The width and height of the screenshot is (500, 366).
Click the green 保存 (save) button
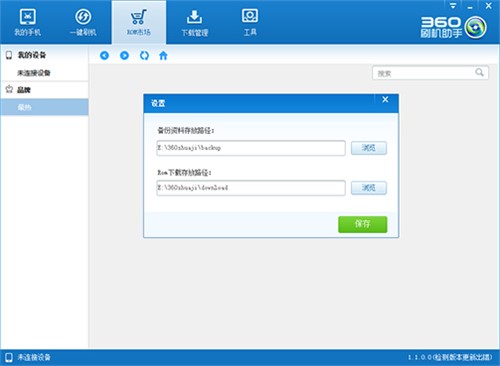(363, 224)
